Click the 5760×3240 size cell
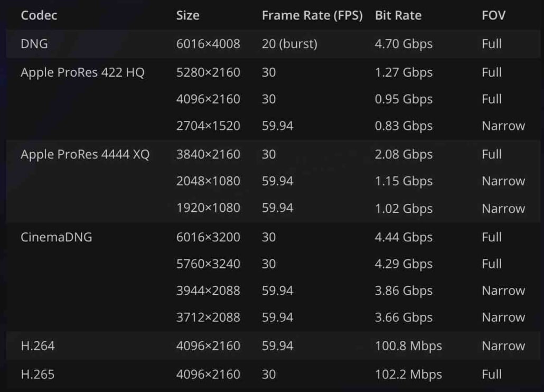 point(208,264)
